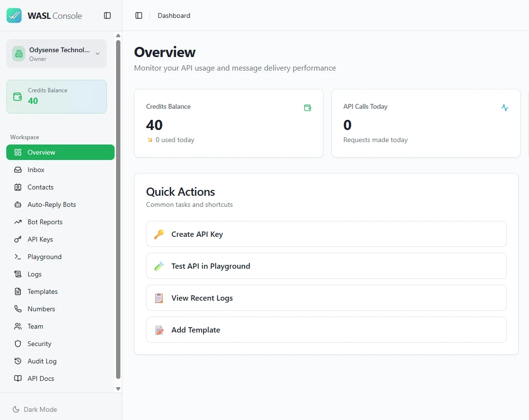The image size is (529, 420).
Task: Click the Add Template quick action
Action: point(326,330)
